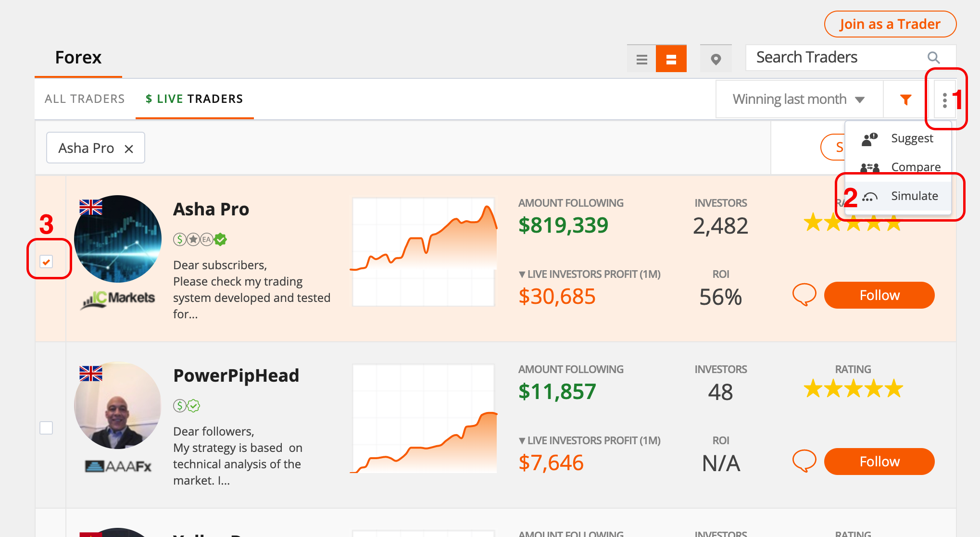Select the Forex tab
This screenshot has width=980, height=537.
78,58
